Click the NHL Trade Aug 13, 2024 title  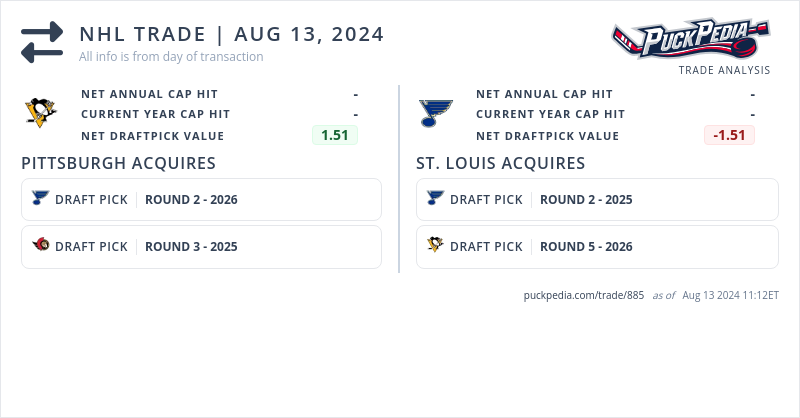click(232, 34)
